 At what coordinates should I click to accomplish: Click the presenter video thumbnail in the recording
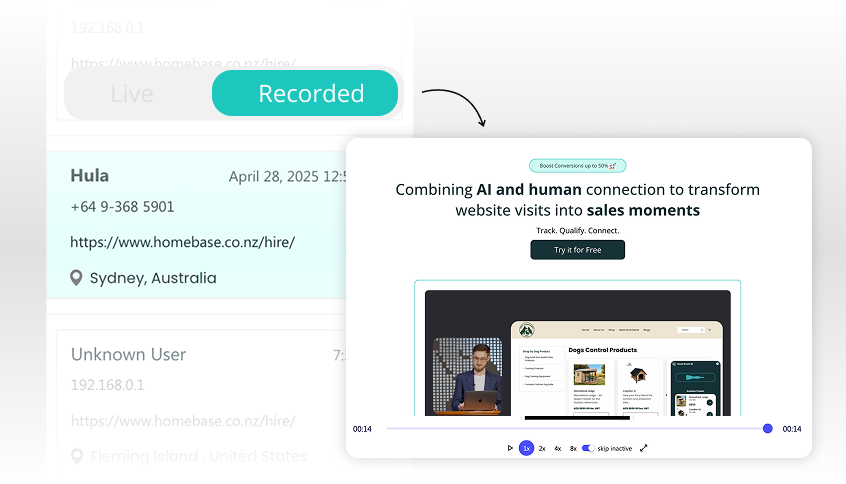(x=468, y=376)
